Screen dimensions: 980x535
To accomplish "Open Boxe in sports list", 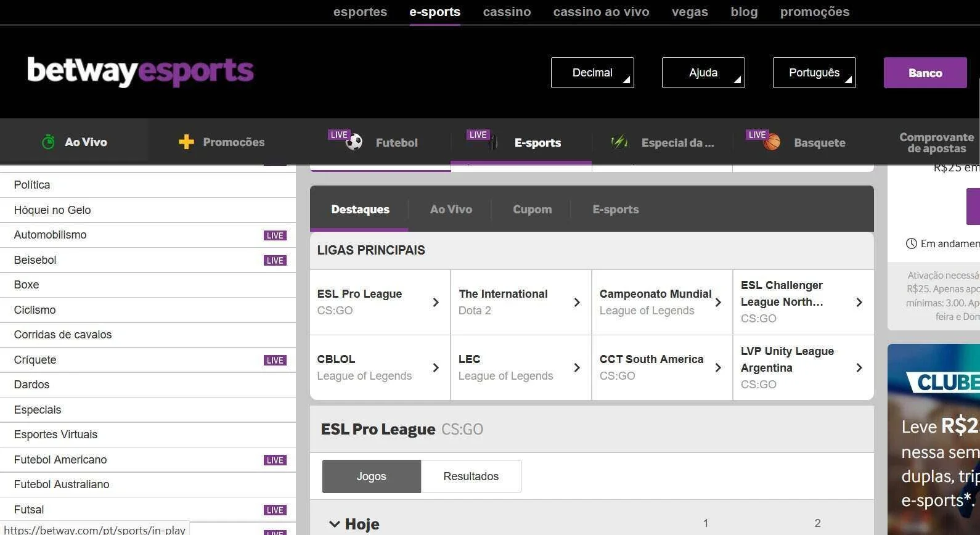I will [x=148, y=285].
